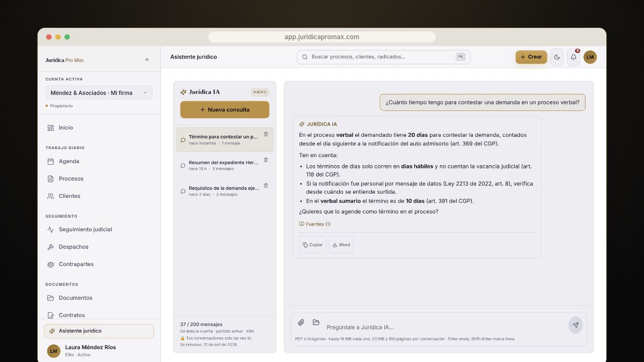Click the browser address bar app.juridicapromax.com
Viewport: 644px width, 362px height.
322,37
